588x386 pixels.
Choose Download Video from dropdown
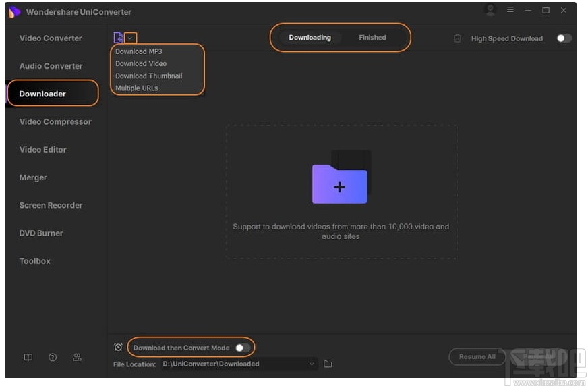pyautogui.click(x=141, y=63)
